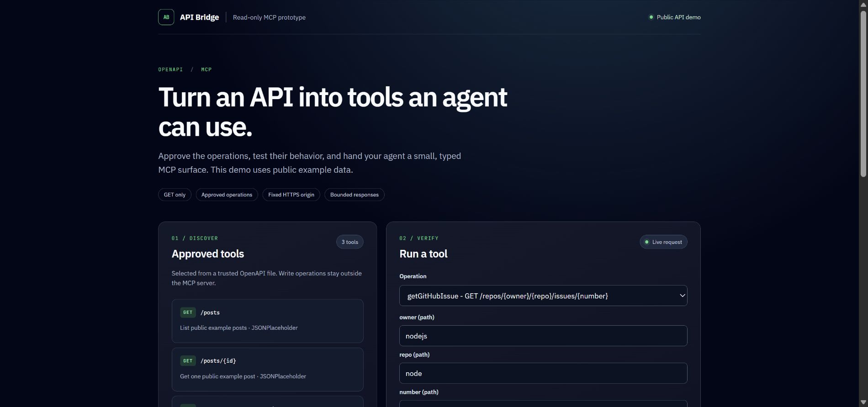Click the 'Approve the operations' intro paragraph
The width and height of the screenshot is (868, 407).
[309, 163]
